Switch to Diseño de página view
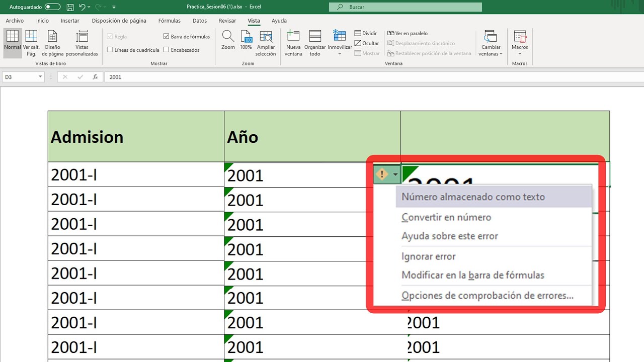The height and width of the screenshot is (362, 644). [53, 37]
